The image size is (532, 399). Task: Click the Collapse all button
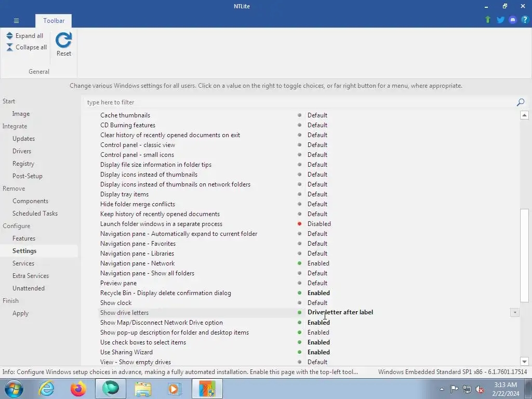[x=26, y=47]
